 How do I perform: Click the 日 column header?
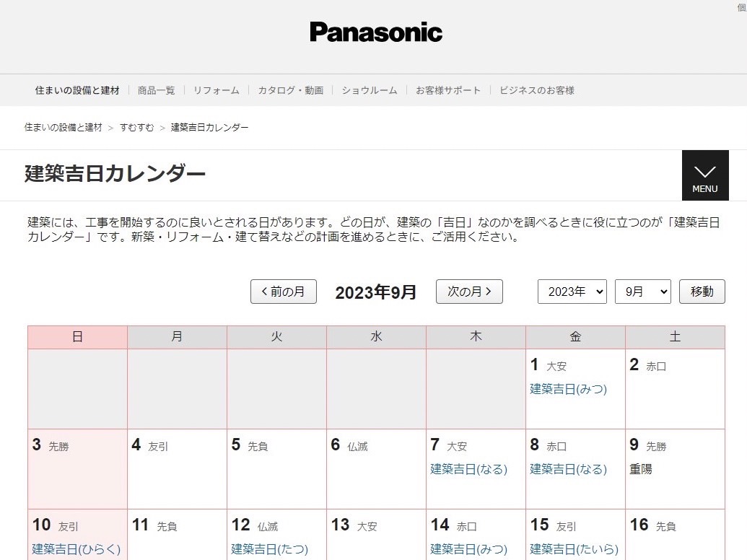tap(78, 337)
